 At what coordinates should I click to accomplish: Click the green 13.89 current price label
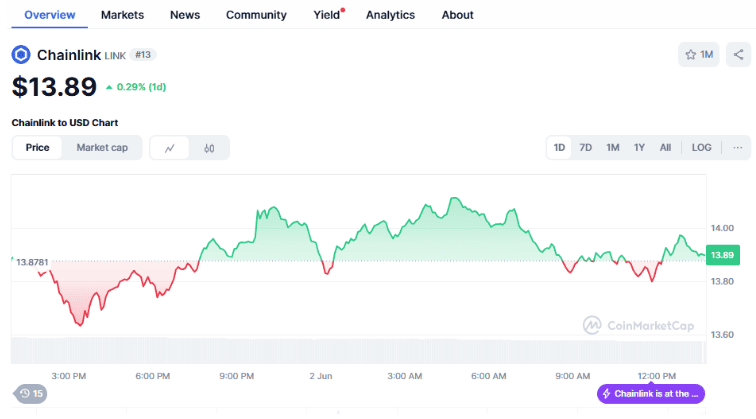click(722, 255)
